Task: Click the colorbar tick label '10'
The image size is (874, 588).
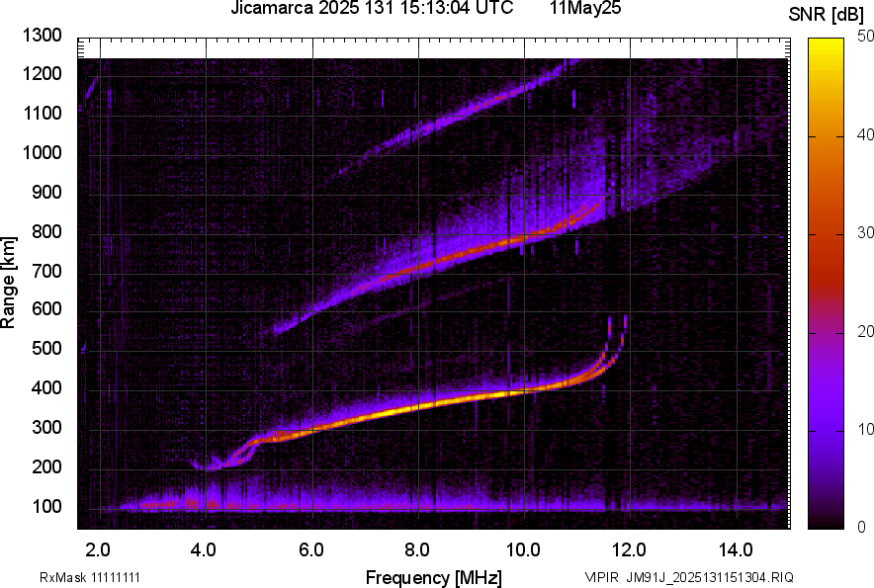Action: coord(864,429)
